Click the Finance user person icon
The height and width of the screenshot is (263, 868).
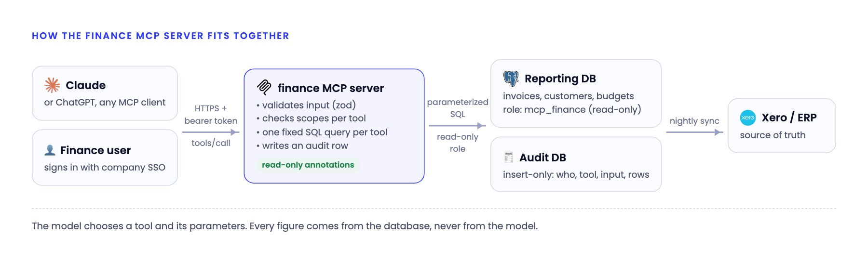point(50,150)
